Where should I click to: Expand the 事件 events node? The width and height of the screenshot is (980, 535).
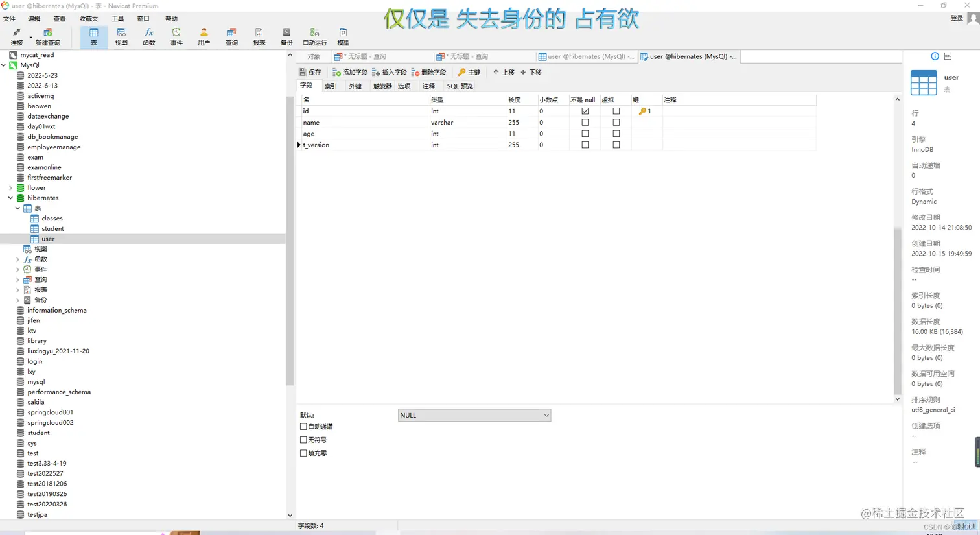coord(17,269)
